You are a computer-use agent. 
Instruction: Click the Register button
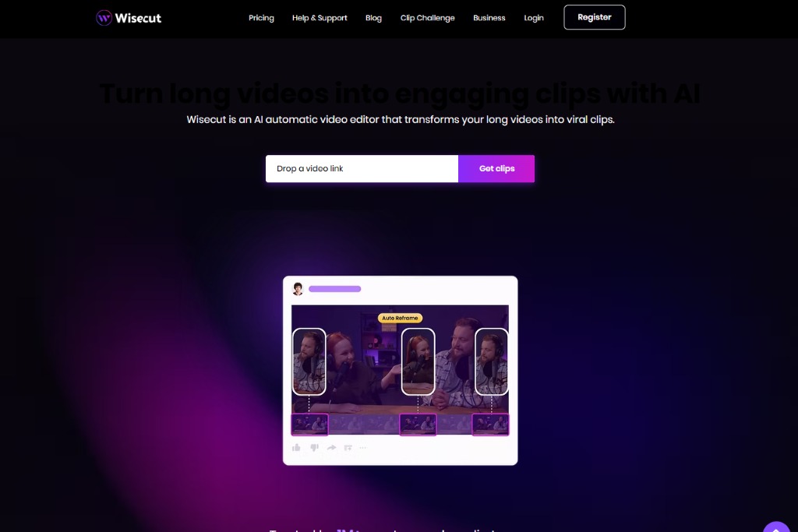tap(595, 17)
